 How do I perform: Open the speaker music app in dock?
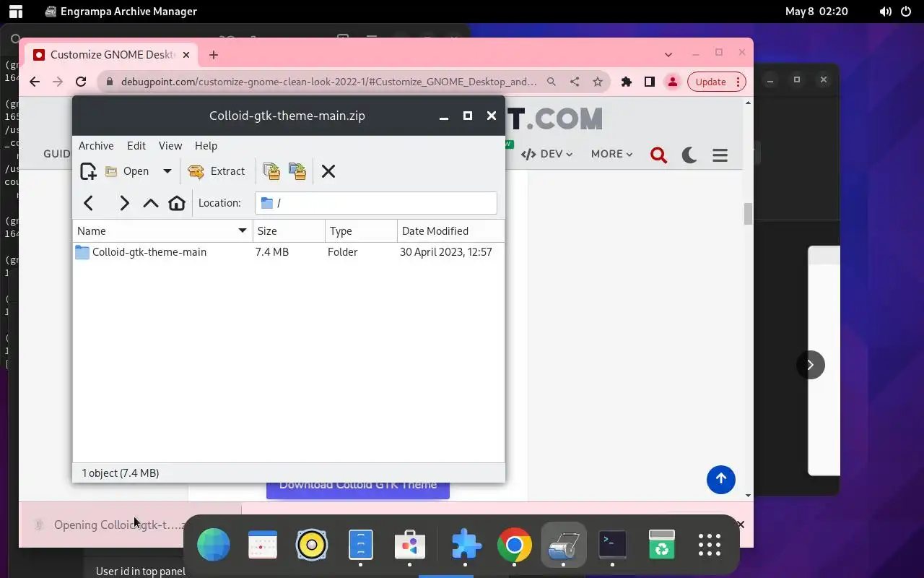[x=312, y=545]
